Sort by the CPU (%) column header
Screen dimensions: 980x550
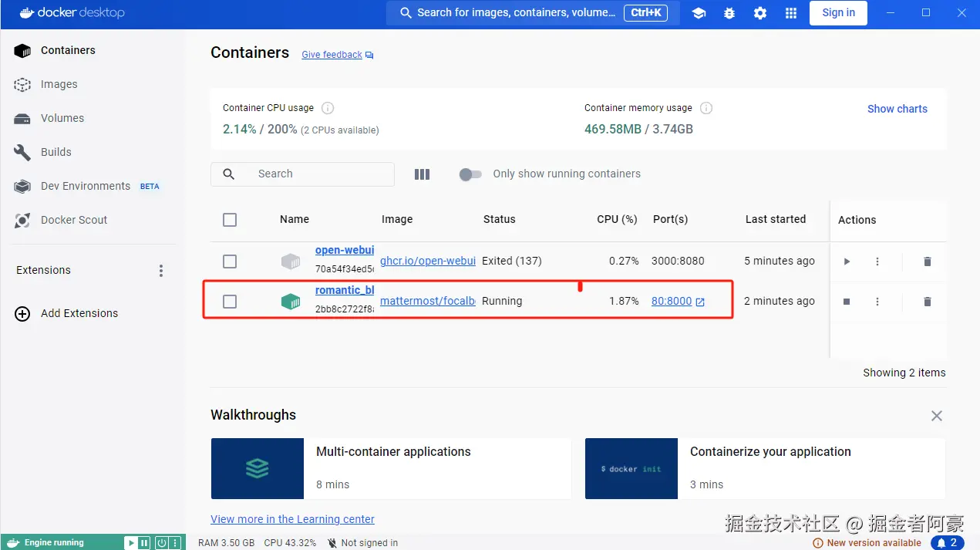coord(617,219)
